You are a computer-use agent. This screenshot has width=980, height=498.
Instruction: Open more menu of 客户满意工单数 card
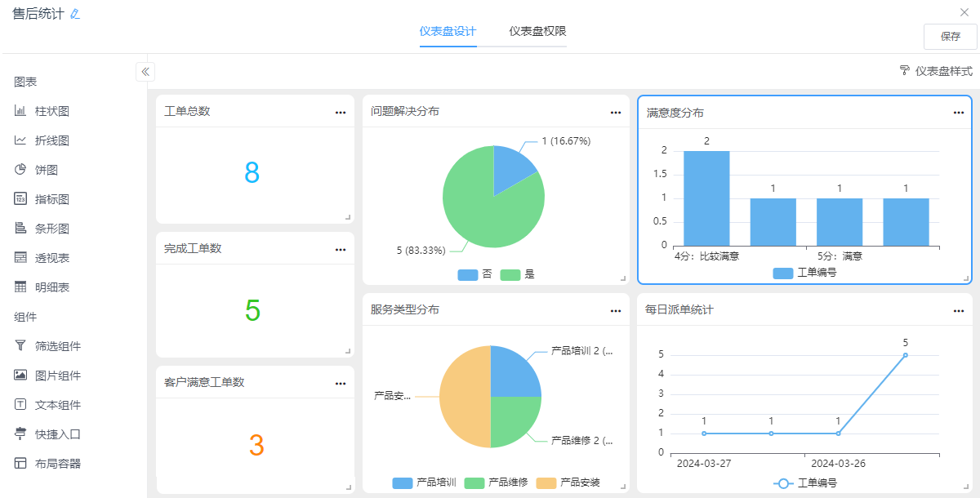(x=341, y=384)
